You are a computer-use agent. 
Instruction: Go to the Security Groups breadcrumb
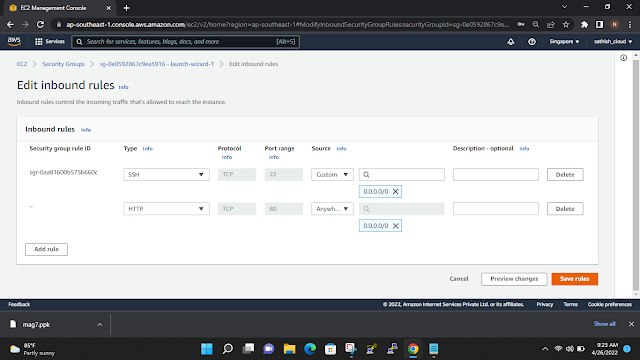point(63,64)
